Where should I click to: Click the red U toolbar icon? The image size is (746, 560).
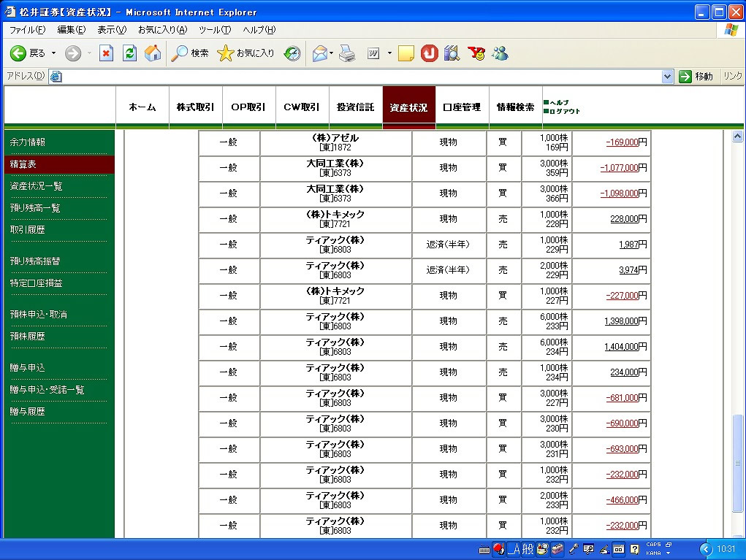429,53
